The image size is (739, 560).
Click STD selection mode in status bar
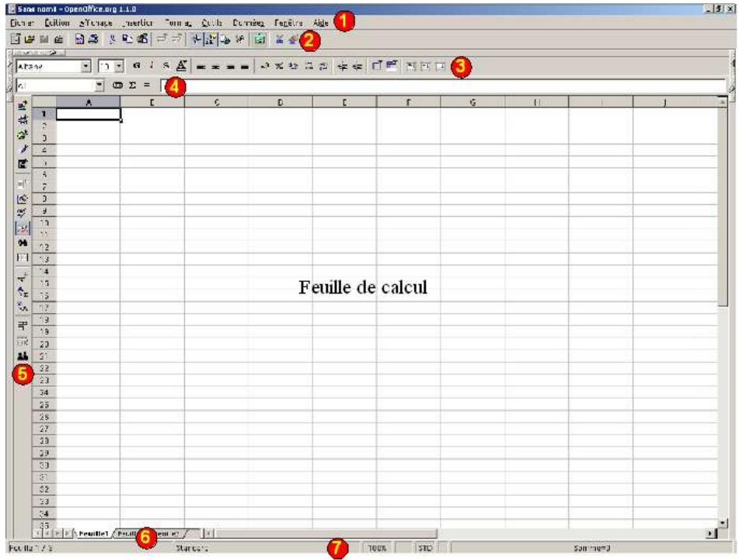click(425, 548)
